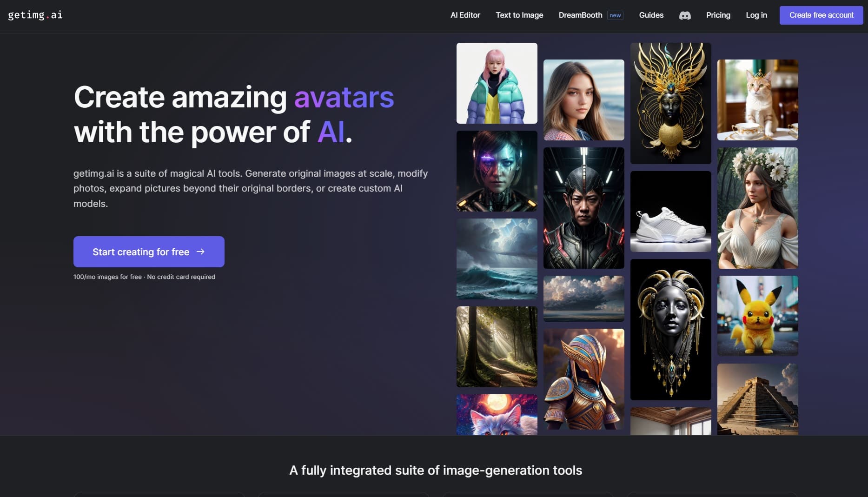The image size is (868, 497).
Task: View the Pricing page
Action: click(718, 15)
